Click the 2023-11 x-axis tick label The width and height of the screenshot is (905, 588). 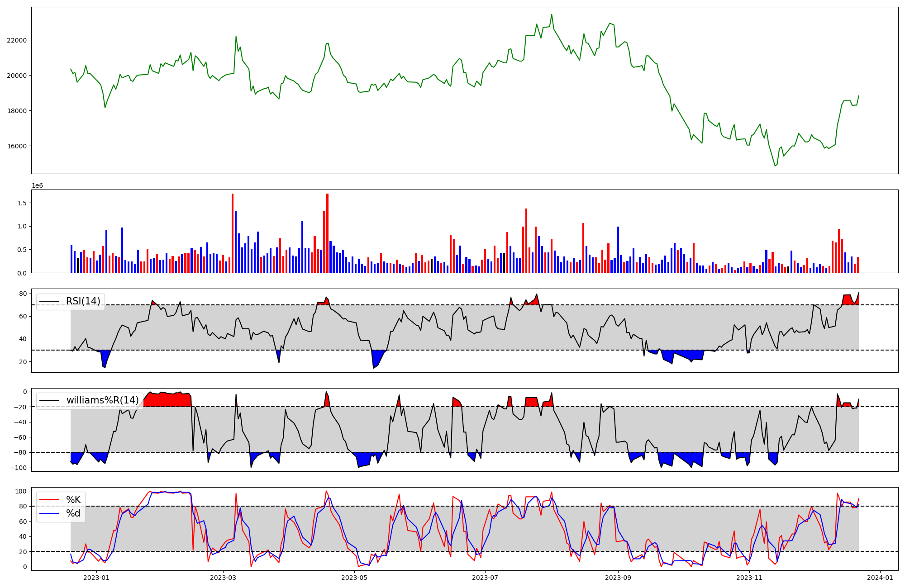749,578
